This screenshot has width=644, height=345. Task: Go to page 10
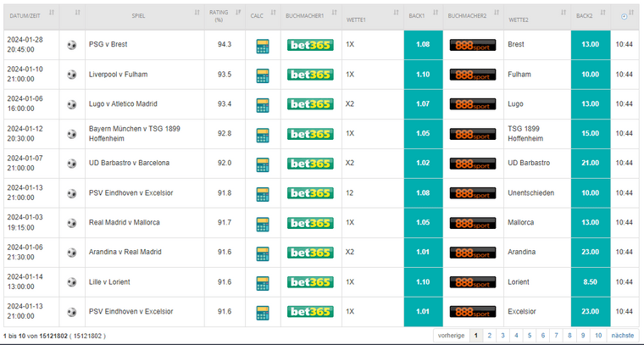click(x=598, y=336)
